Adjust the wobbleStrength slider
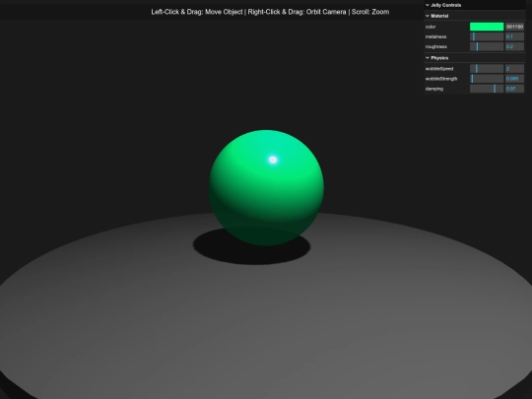This screenshot has height=399, width=532. pos(487,79)
